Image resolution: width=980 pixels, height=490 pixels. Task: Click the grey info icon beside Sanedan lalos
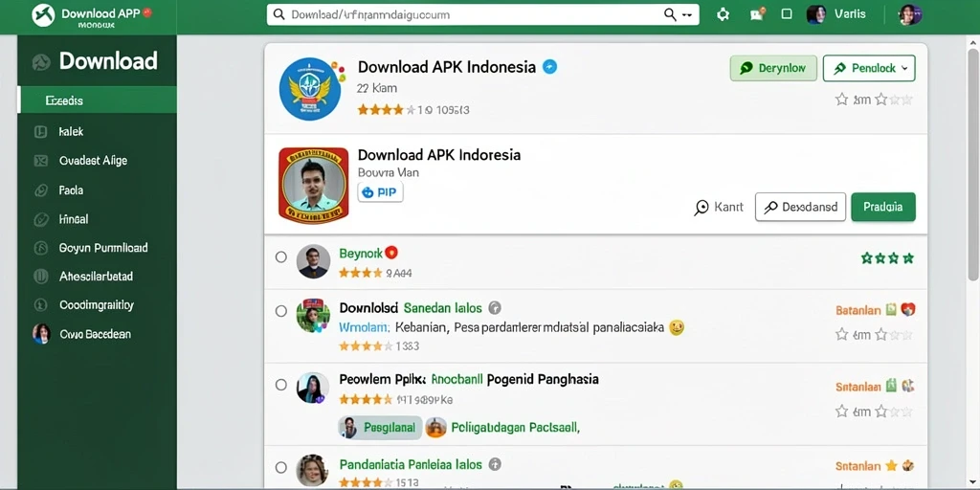tap(495, 307)
